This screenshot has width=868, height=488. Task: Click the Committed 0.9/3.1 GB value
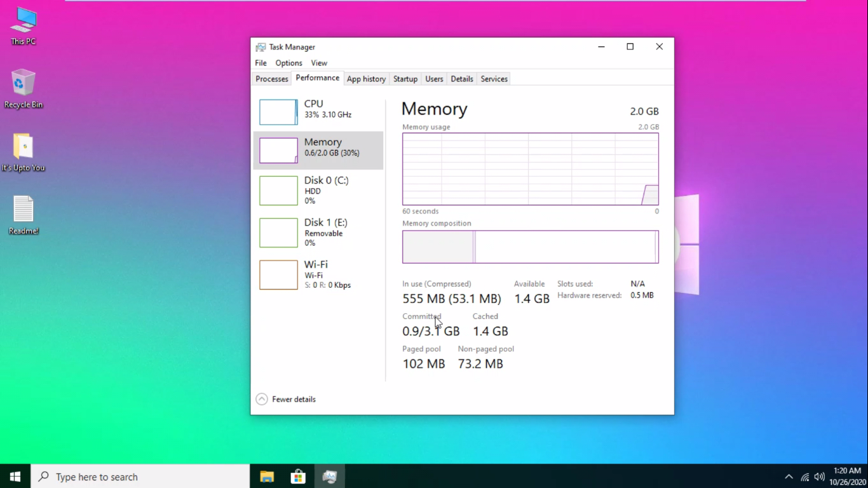tap(431, 331)
